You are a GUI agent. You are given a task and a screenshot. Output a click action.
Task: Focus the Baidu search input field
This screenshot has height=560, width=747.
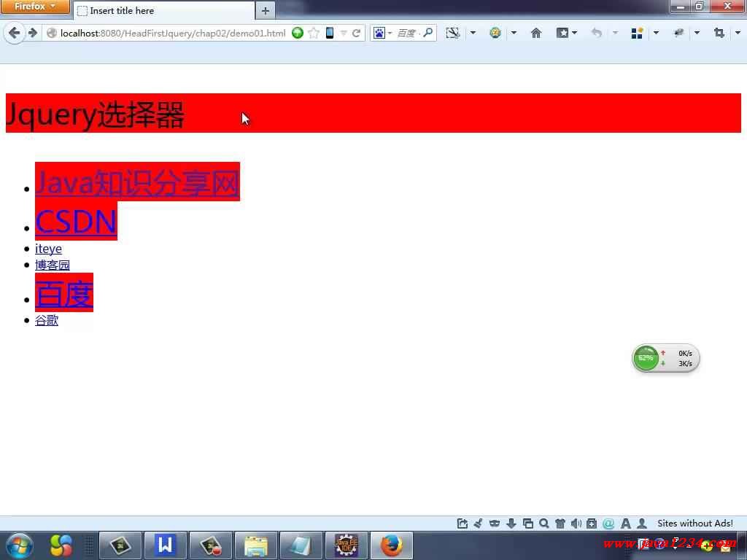point(408,33)
